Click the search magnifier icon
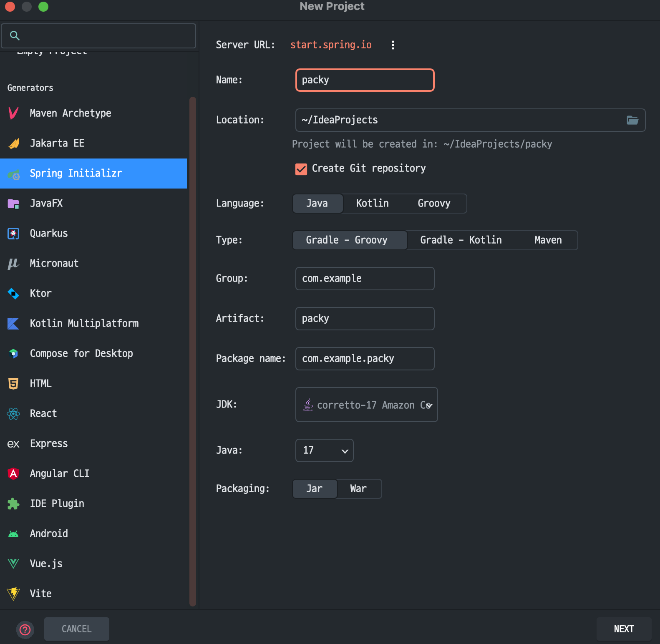This screenshot has height=644, width=660. pos(15,36)
